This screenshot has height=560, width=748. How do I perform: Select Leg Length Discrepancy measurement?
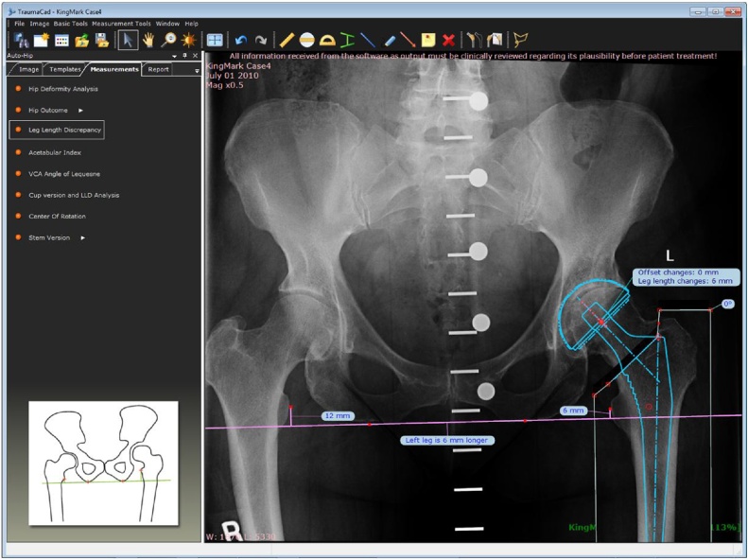point(57,130)
